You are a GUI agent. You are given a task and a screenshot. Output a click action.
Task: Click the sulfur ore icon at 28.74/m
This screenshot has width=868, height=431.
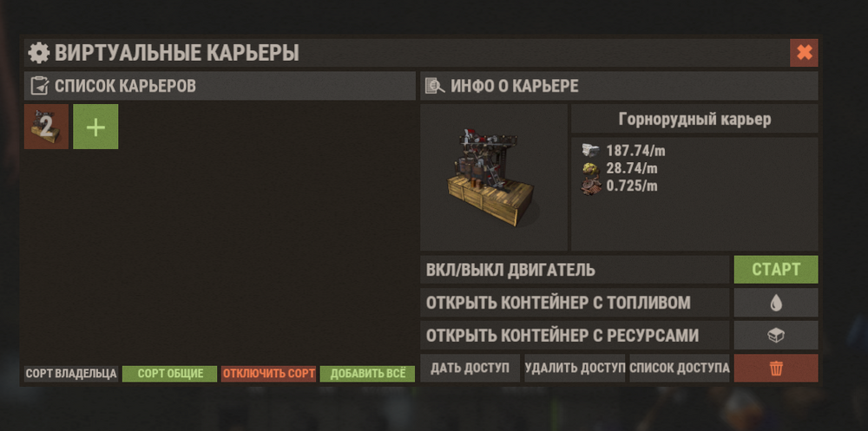point(590,168)
